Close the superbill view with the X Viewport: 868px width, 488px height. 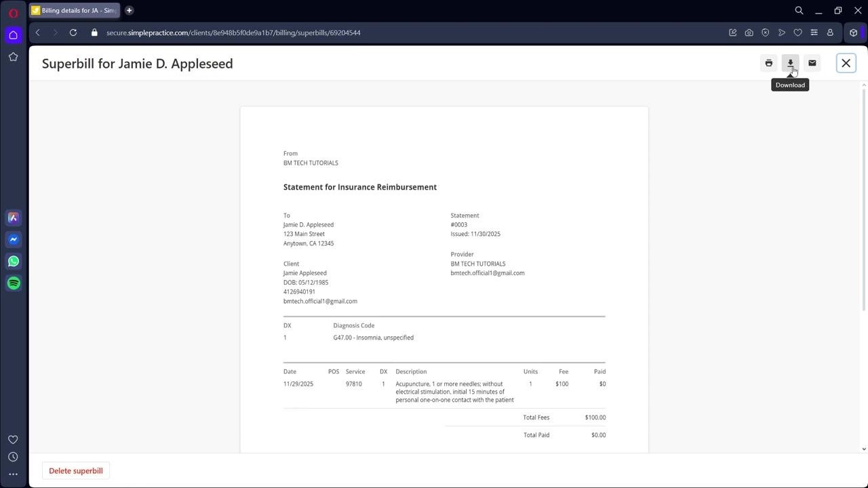pos(846,63)
